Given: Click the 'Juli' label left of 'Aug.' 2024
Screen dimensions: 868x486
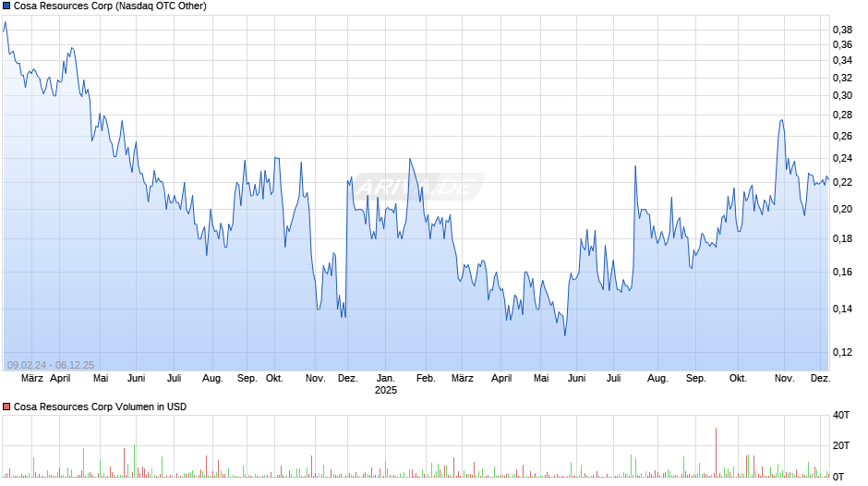Looking at the screenshot, I should coord(175,379).
